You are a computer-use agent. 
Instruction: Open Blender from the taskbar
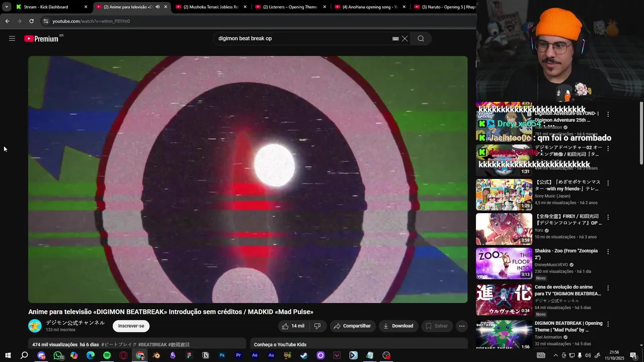click(156, 355)
